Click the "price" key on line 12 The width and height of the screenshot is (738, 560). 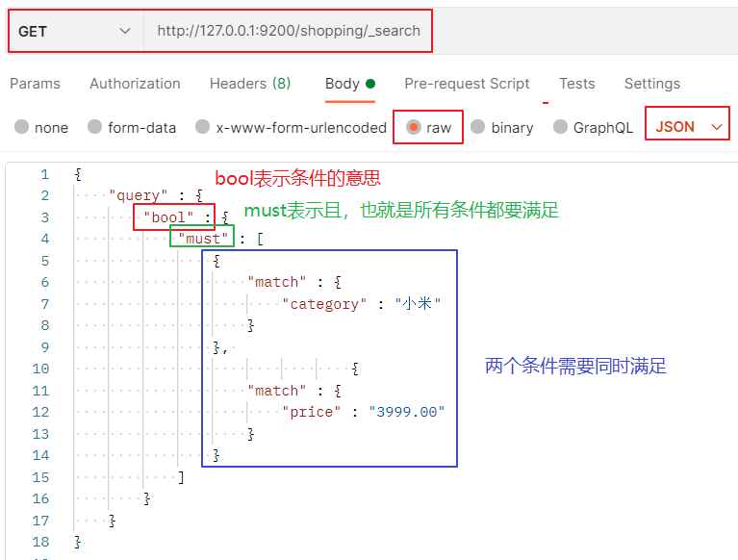tap(311, 412)
